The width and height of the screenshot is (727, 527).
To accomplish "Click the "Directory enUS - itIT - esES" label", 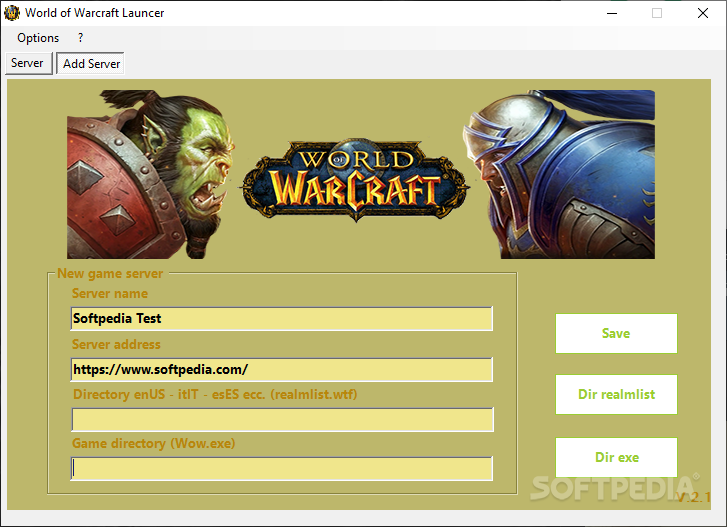I will 215,394.
